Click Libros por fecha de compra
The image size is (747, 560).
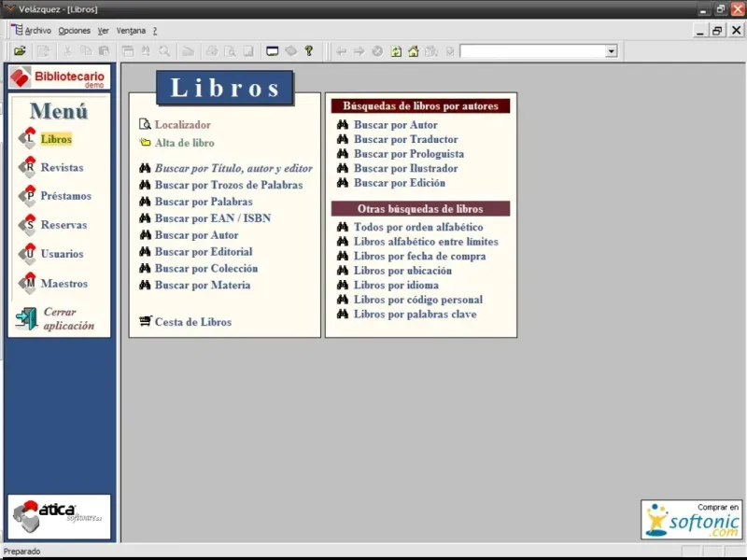[419, 256]
